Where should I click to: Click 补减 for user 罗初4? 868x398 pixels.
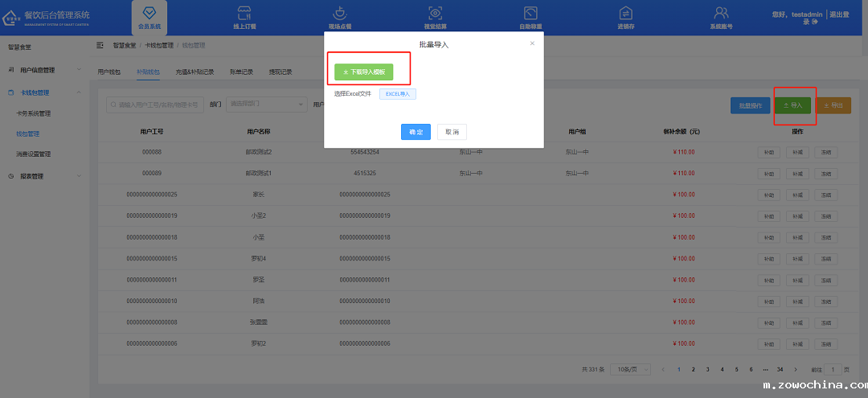click(797, 259)
